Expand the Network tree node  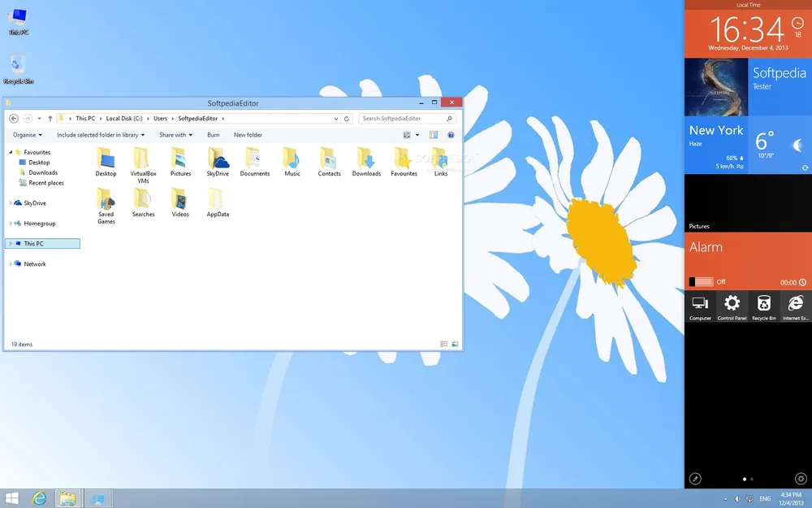pyautogui.click(x=11, y=264)
